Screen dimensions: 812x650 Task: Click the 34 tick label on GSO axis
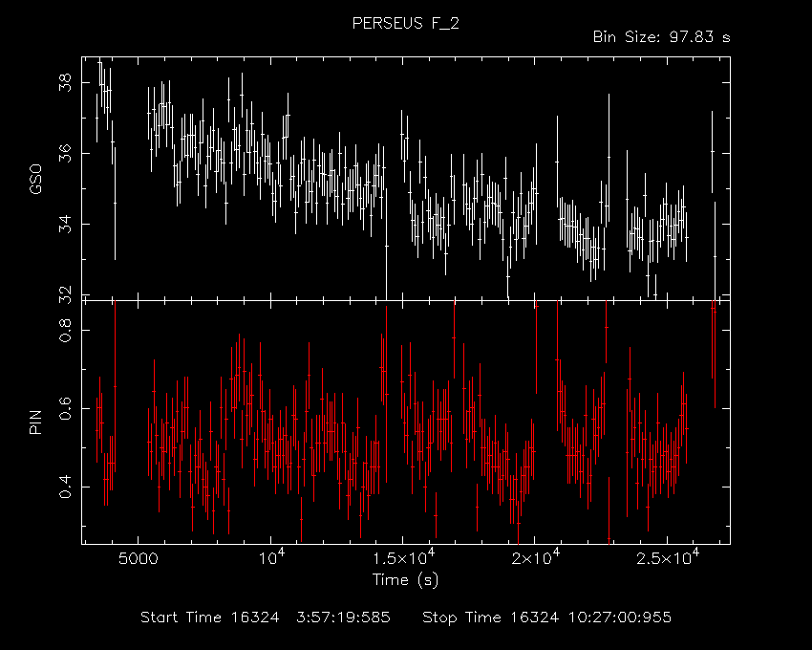click(65, 224)
